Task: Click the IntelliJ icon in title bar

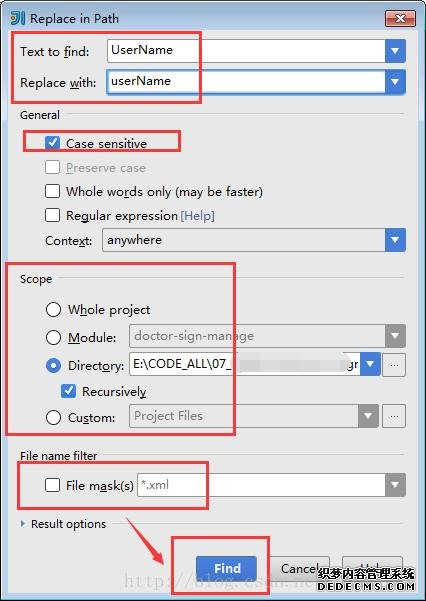Action: click(18, 18)
